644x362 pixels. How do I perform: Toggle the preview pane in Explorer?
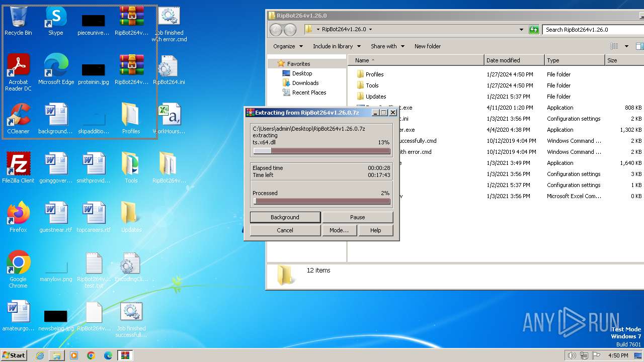click(x=639, y=46)
